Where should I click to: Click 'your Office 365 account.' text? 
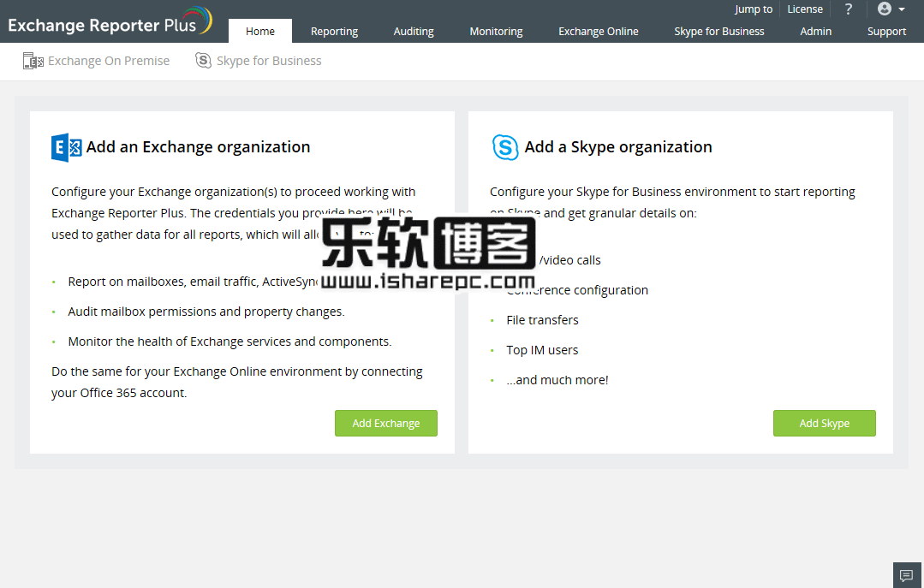pos(119,393)
